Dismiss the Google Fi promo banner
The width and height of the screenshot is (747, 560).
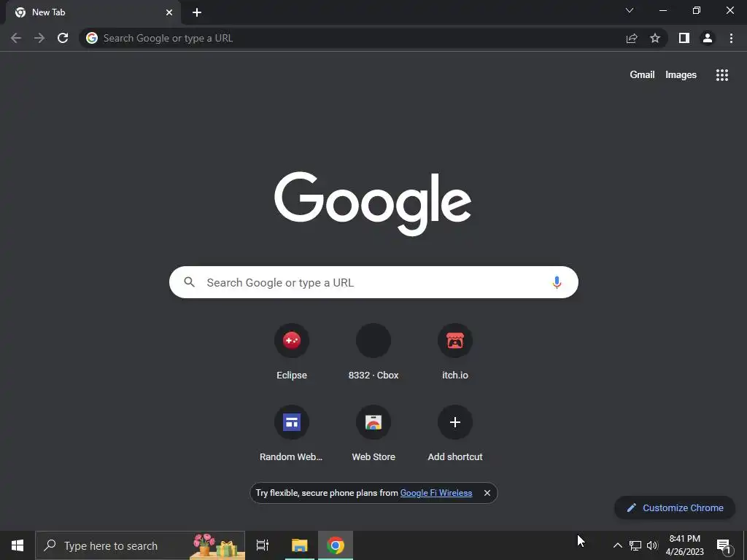487,493
